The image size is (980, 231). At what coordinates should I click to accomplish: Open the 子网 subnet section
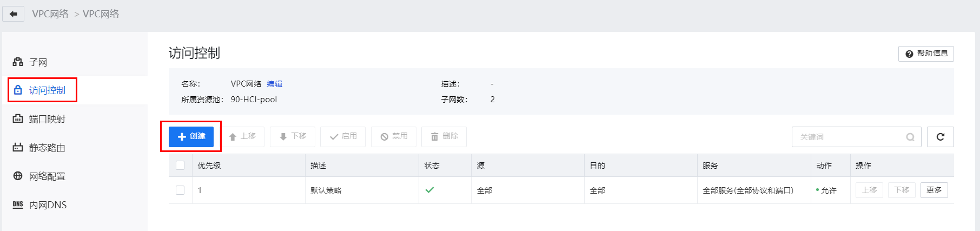38,62
